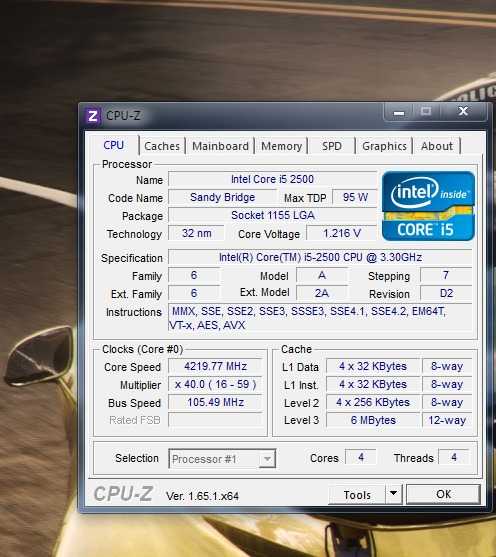The height and width of the screenshot is (557, 496).
Task: Click the L1 Data associativity 8-way
Action: click(x=447, y=366)
